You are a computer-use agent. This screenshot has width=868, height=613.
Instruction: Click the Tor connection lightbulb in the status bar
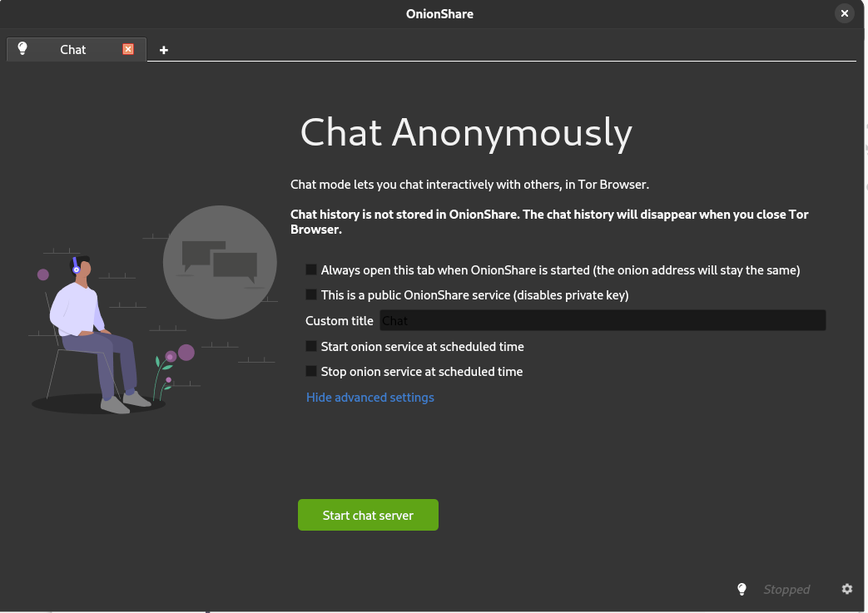click(x=742, y=589)
